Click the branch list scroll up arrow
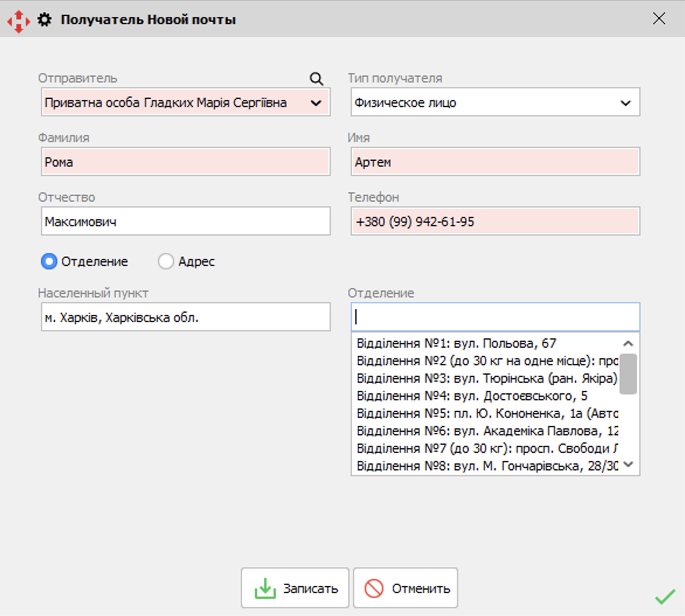 point(628,344)
